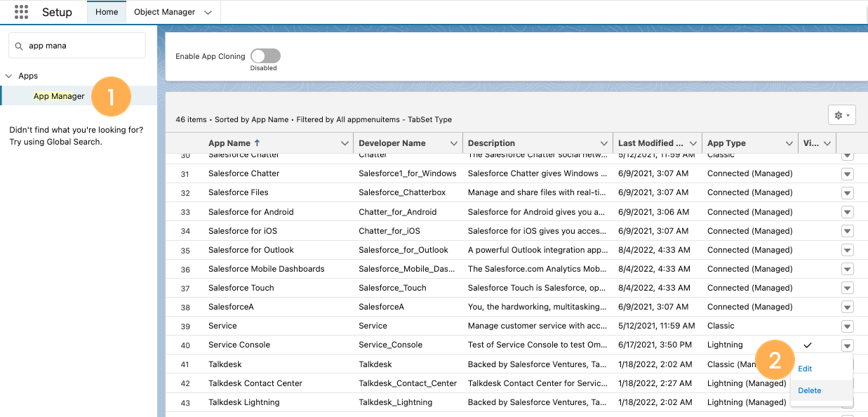
Task: Switch to the Home tab
Action: point(107,12)
